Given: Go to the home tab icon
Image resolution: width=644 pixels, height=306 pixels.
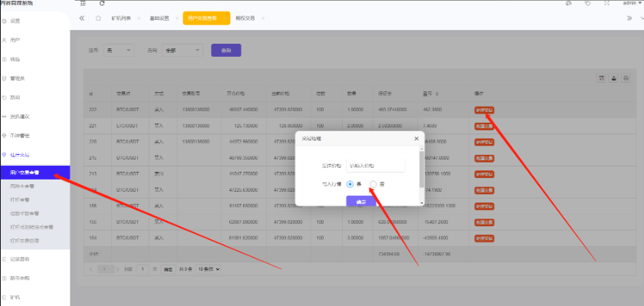Looking at the screenshot, I should [x=98, y=18].
